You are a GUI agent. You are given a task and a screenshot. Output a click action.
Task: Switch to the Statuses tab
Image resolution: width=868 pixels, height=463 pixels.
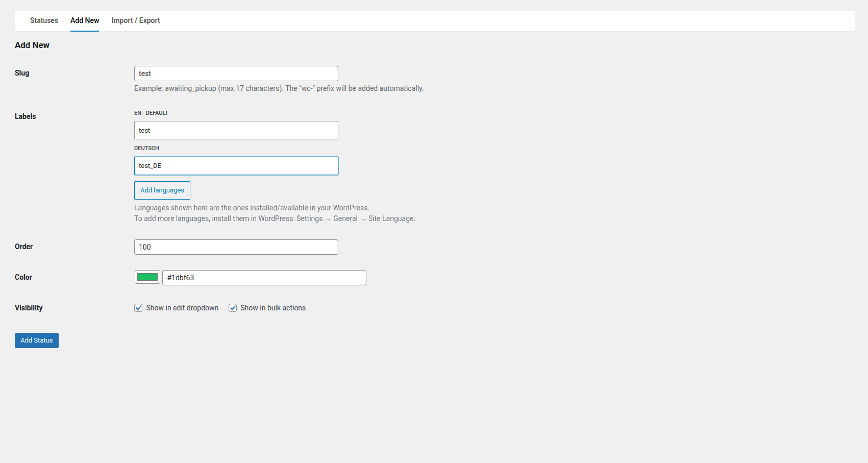tap(44, 20)
